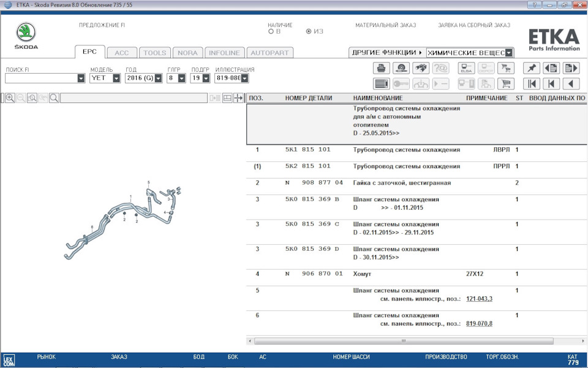Open the ПОИСК FI dropdown
The width and height of the screenshot is (588, 368).
(x=81, y=78)
